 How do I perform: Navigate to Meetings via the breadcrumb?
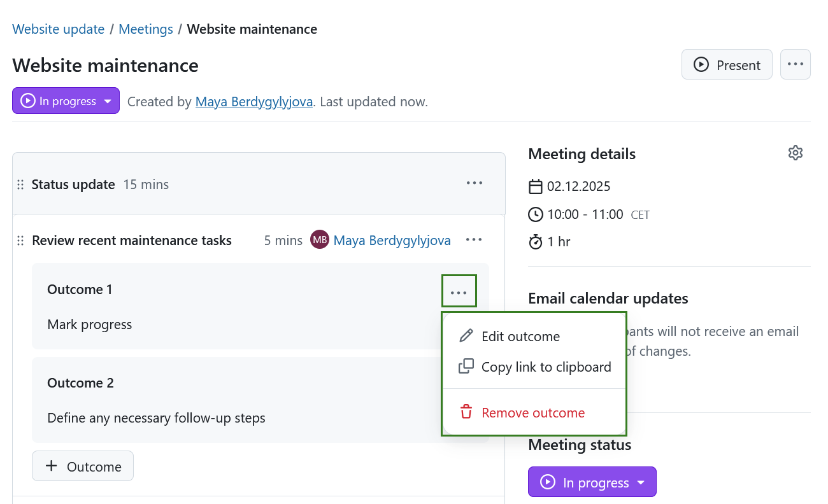(x=145, y=29)
